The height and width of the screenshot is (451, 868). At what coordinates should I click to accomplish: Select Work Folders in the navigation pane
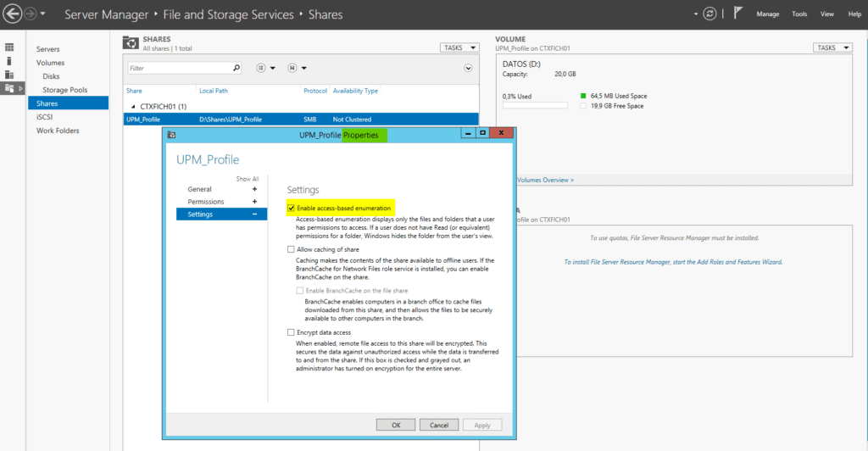point(58,131)
